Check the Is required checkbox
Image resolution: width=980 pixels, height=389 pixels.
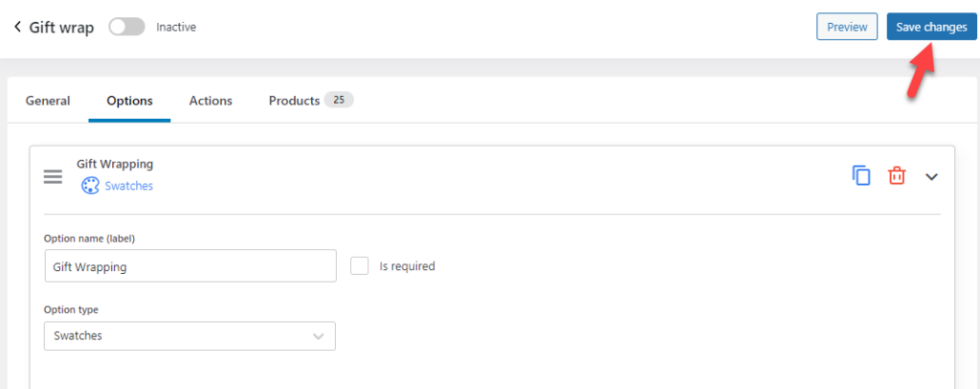click(360, 265)
